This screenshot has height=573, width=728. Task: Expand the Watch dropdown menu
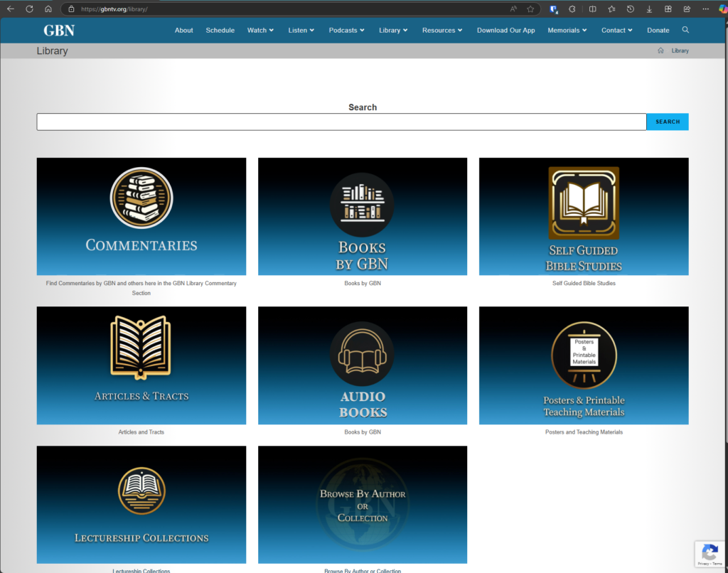[x=260, y=31]
